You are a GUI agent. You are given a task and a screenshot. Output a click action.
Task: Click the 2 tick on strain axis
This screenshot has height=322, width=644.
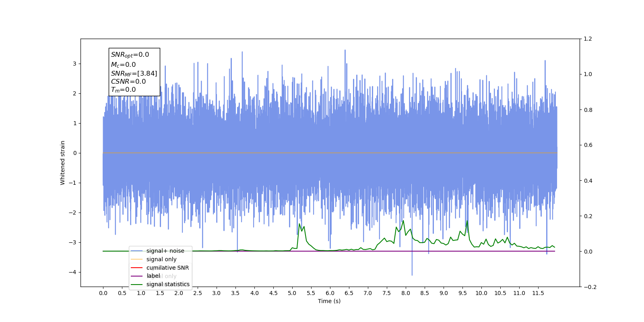[x=74, y=93]
